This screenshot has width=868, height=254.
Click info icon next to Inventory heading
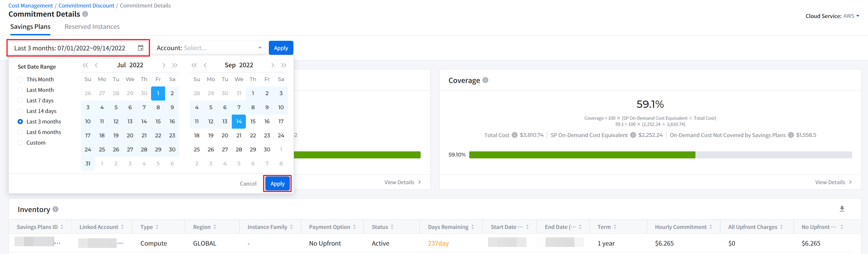(x=55, y=209)
